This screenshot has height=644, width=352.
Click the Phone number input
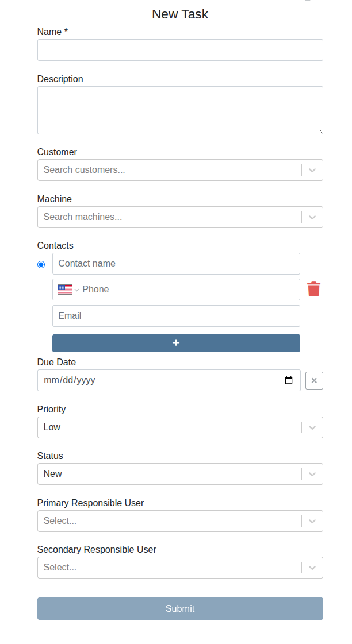tap(189, 290)
